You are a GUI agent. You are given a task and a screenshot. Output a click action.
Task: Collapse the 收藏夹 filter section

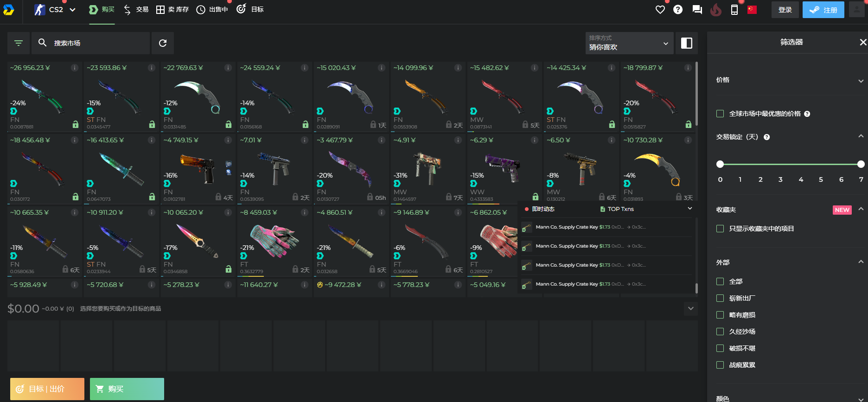tap(861, 209)
